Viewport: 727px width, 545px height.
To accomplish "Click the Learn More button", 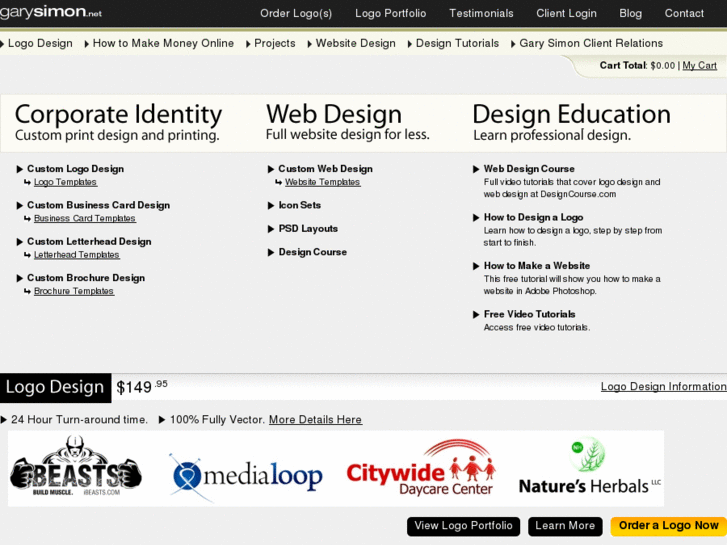I will point(565,526).
